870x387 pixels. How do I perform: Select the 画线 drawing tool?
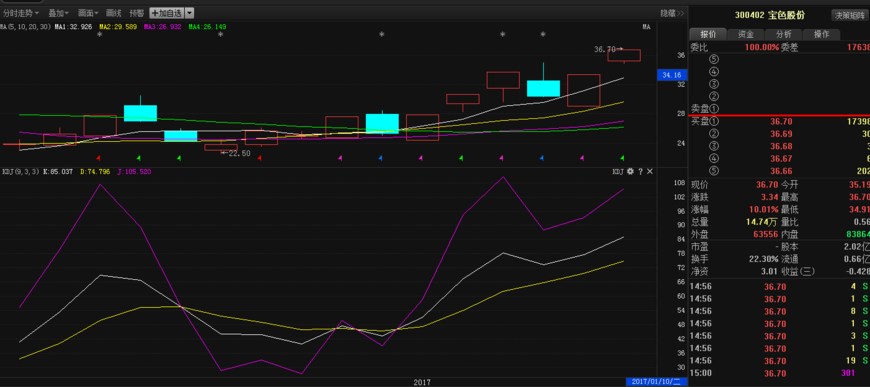click(x=114, y=13)
